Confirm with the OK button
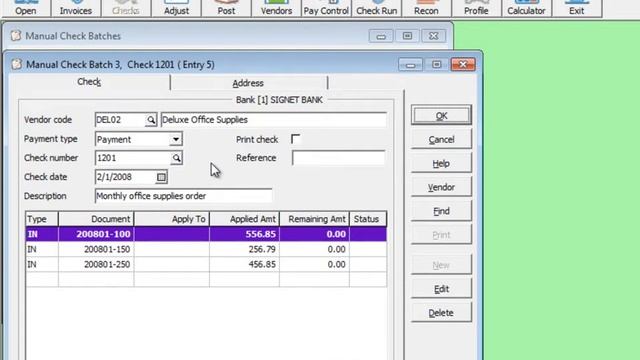This screenshot has height=360, width=640. coord(441,116)
